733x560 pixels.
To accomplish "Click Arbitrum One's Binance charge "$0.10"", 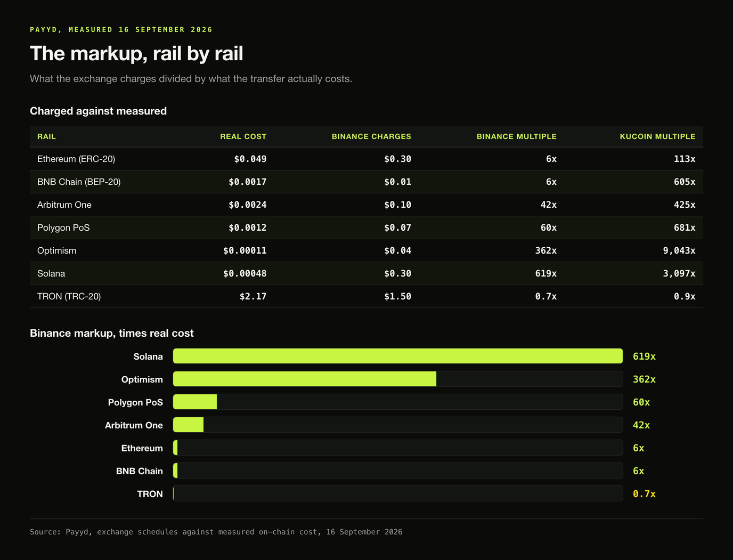I will (x=398, y=205).
